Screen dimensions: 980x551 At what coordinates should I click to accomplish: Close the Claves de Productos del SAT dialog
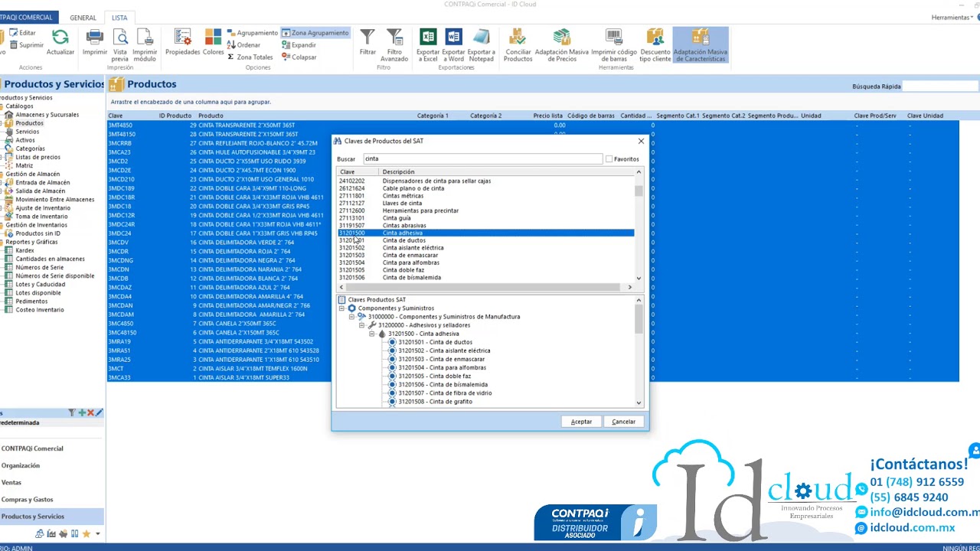[641, 142]
